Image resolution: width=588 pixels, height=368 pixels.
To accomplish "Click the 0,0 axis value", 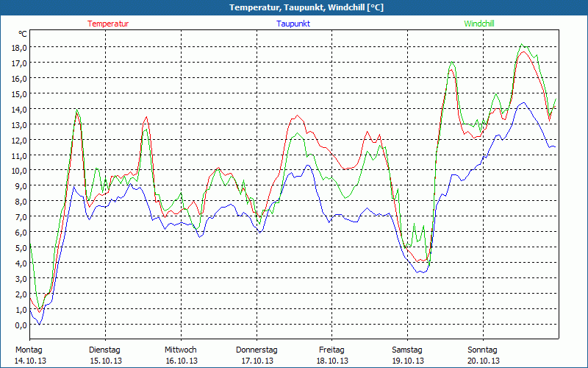I will pyautogui.click(x=22, y=325).
